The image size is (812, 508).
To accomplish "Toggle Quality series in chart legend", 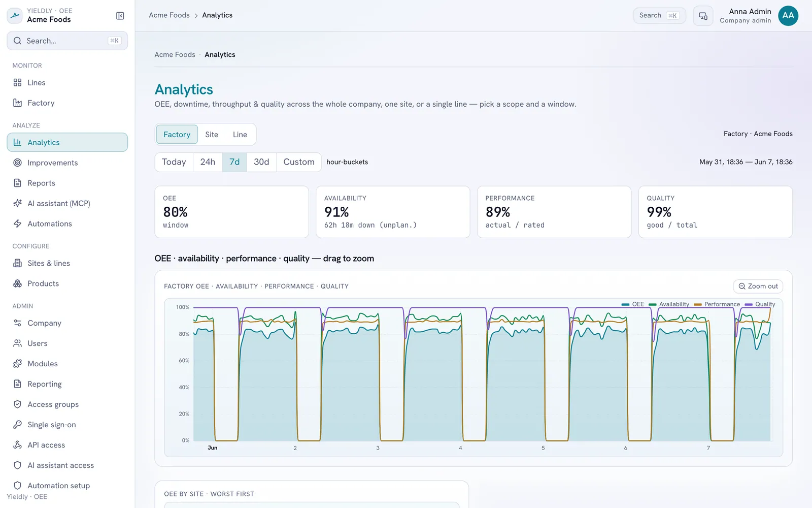I will pos(760,304).
